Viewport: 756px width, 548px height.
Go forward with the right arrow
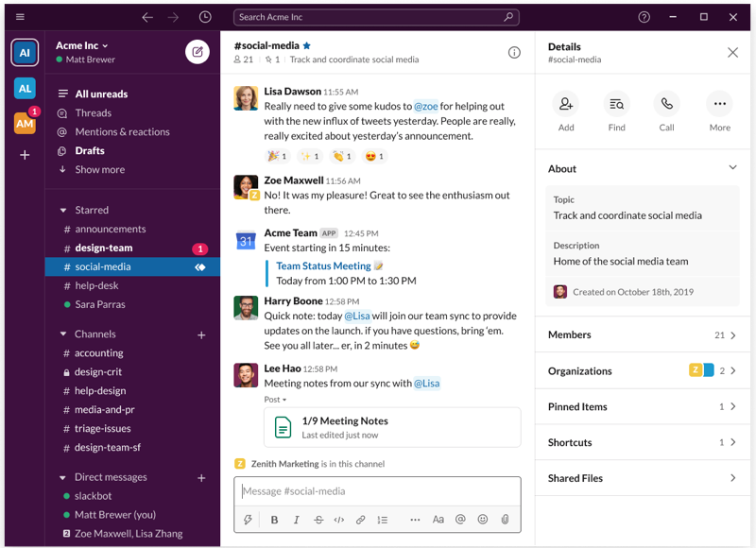click(x=173, y=17)
